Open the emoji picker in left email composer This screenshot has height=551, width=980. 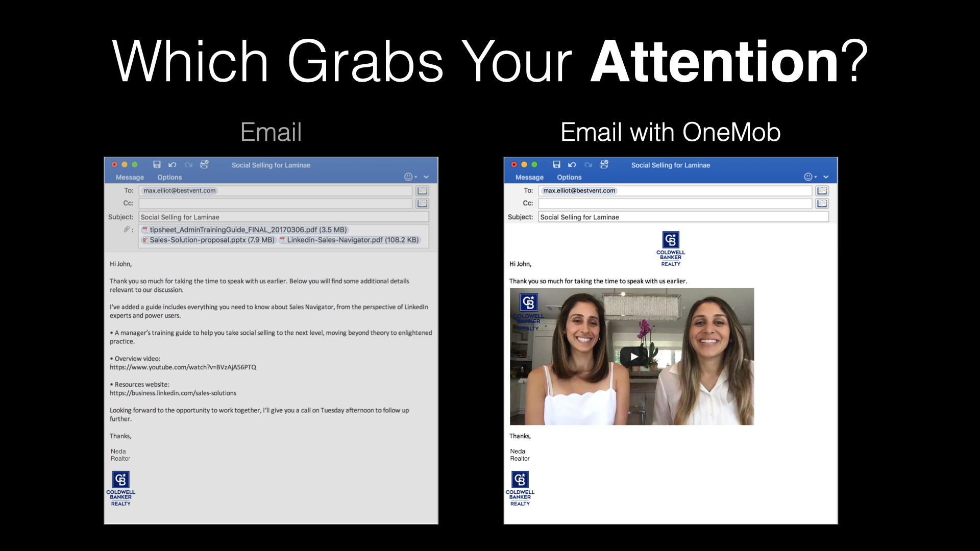tap(408, 176)
